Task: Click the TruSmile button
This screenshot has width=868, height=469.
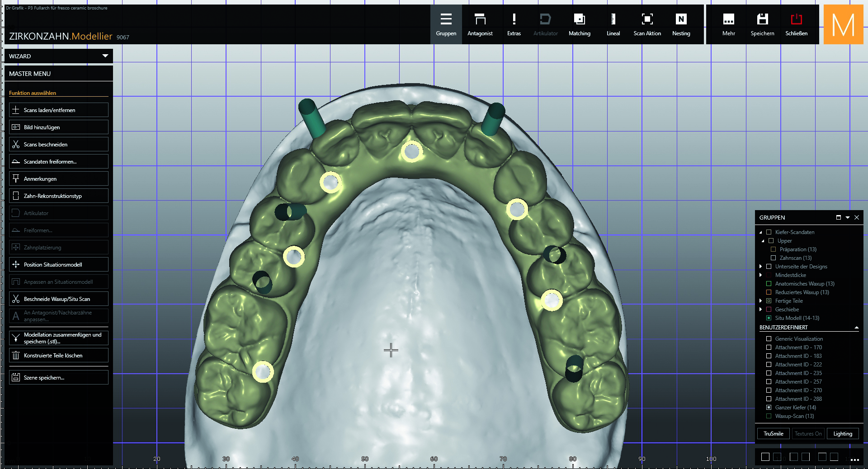Action: (x=773, y=433)
